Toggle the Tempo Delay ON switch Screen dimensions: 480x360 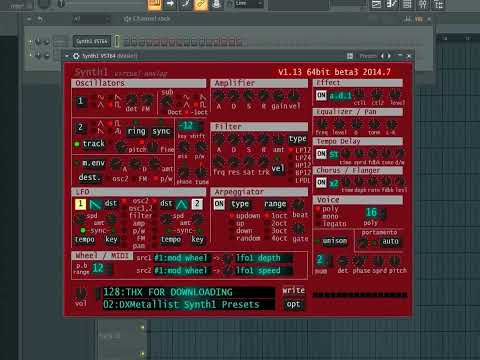[321, 154]
